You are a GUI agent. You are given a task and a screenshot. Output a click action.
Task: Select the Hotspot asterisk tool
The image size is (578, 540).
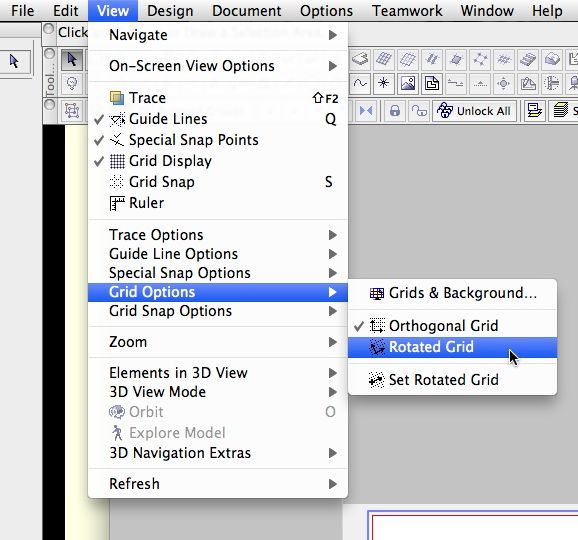(x=384, y=83)
